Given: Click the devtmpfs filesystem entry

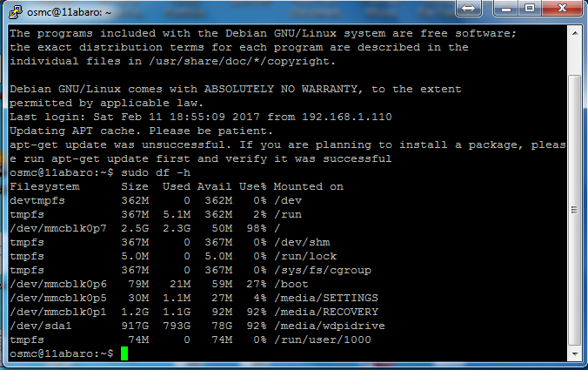Looking at the screenshot, I should click(37, 201).
